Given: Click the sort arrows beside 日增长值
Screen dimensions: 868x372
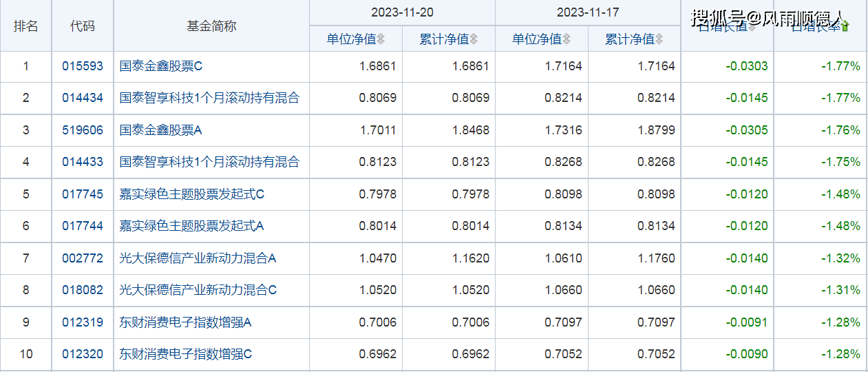Looking at the screenshot, I should (x=752, y=27).
